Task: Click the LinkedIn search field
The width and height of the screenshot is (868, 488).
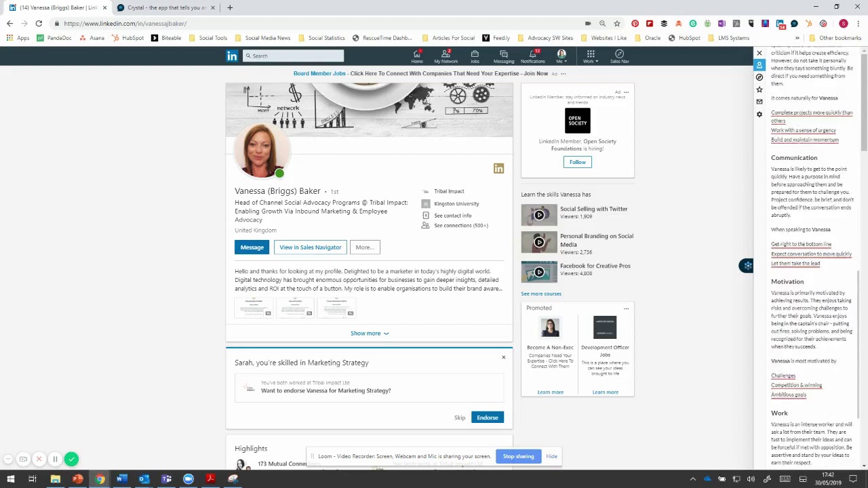Action: (293, 56)
